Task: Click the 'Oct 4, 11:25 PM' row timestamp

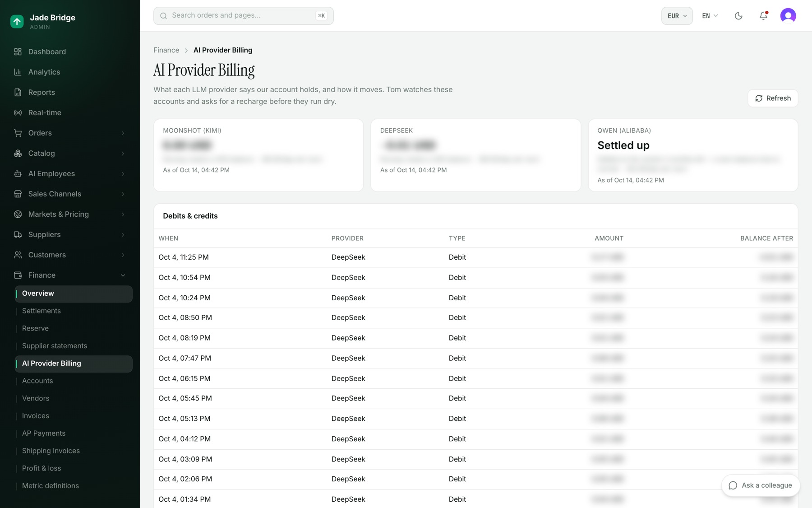Action: pos(184,257)
